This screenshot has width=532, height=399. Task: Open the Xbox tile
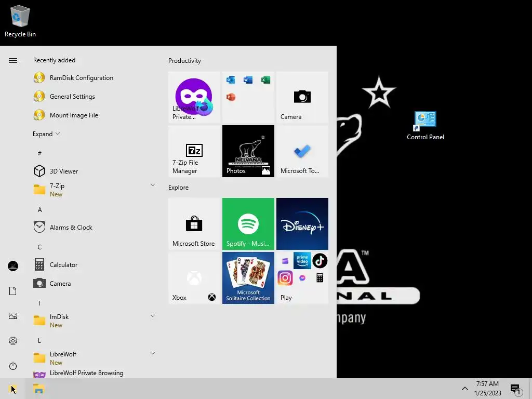tap(194, 278)
